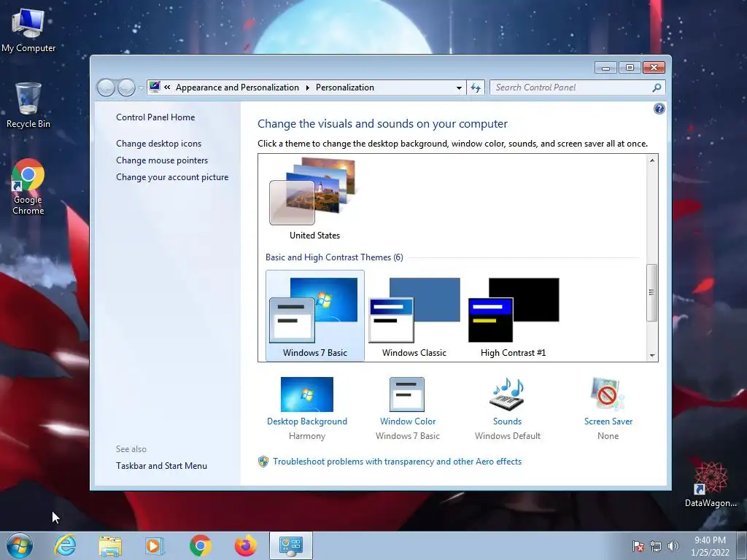The image size is (747, 560).
Task: Expand the address bar history dropdown
Action: (x=459, y=87)
